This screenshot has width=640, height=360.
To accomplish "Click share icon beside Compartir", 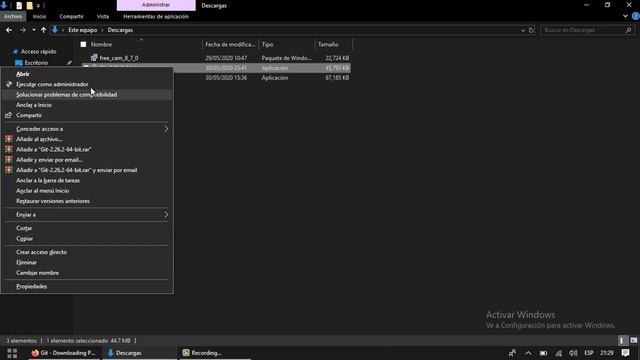I will point(9,115).
